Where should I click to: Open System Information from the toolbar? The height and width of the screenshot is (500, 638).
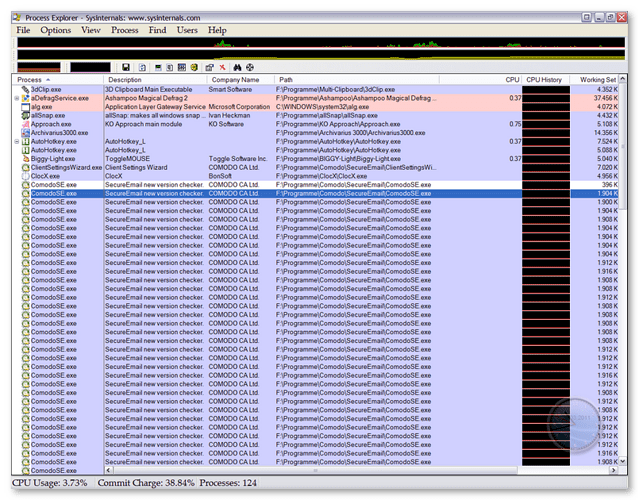[158, 68]
